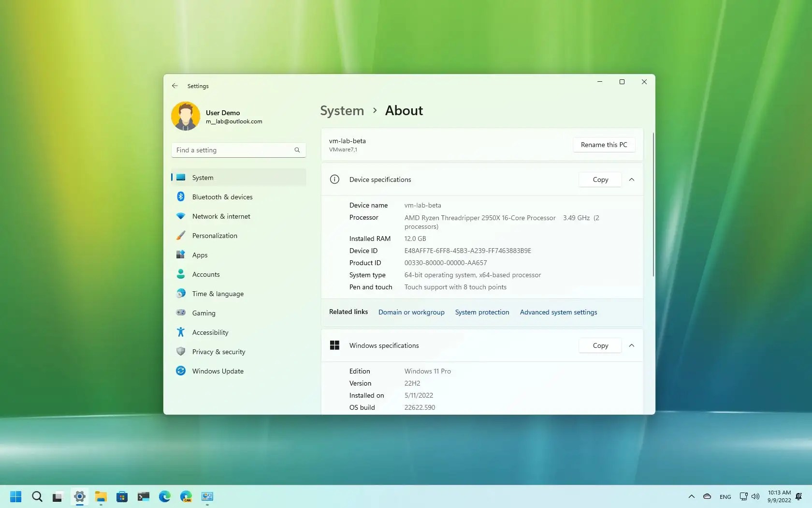Open Bluetooth & devices settings
The height and width of the screenshot is (508, 812).
pyautogui.click(x=222, y=197)
